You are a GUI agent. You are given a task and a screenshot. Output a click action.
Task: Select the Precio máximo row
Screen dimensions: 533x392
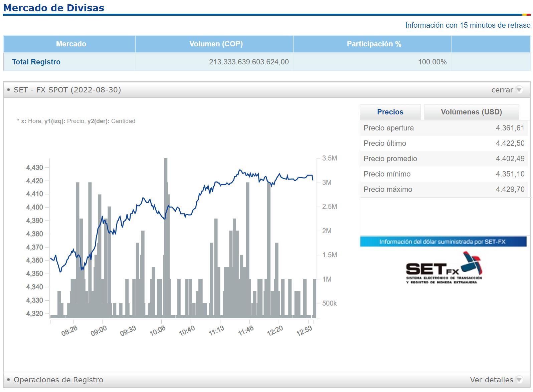[x=443, y=189]
